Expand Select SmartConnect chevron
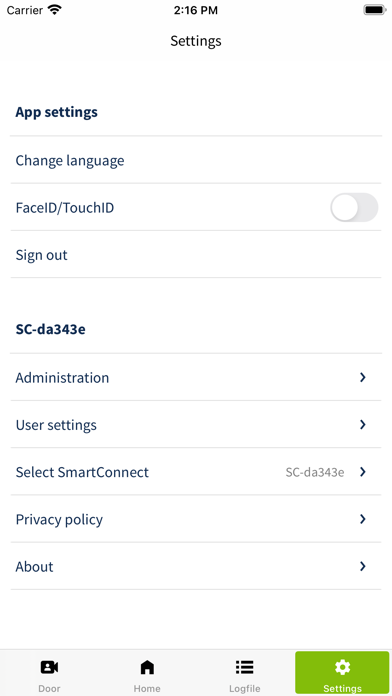The image size is (392, 696). click(x=363, y=472)
